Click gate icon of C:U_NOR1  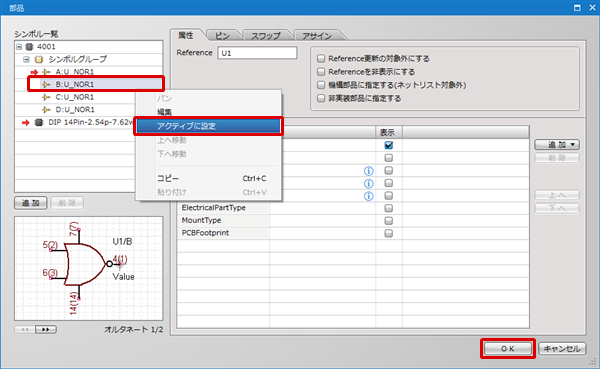[x=46, y=97]
